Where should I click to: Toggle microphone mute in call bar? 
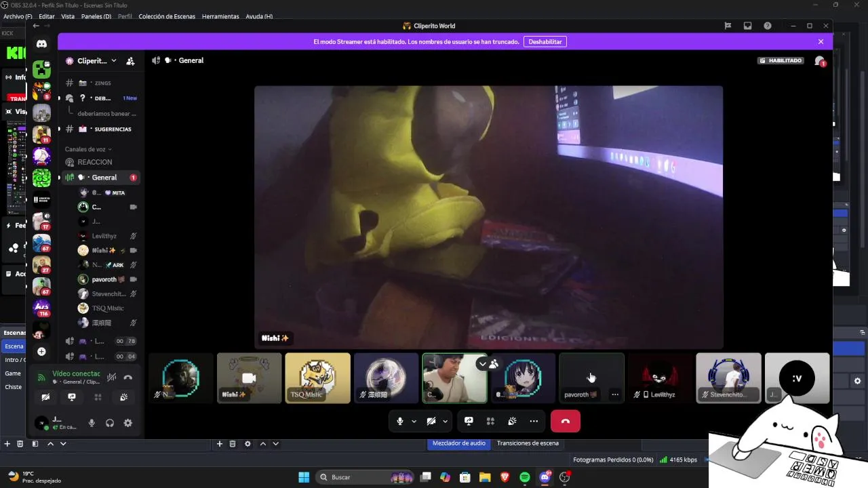coord(400,421)
